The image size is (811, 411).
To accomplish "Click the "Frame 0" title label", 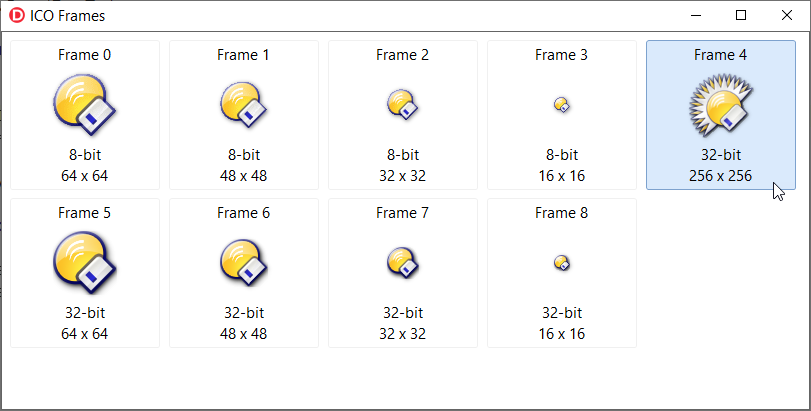I will tap(84, 55).
